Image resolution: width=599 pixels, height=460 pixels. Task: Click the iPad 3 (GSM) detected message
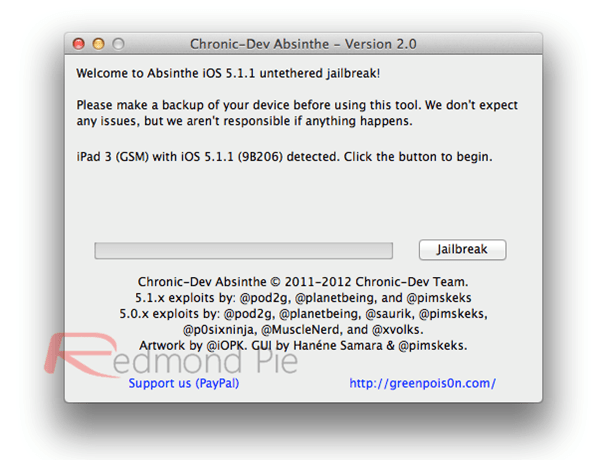coord(284,157)
